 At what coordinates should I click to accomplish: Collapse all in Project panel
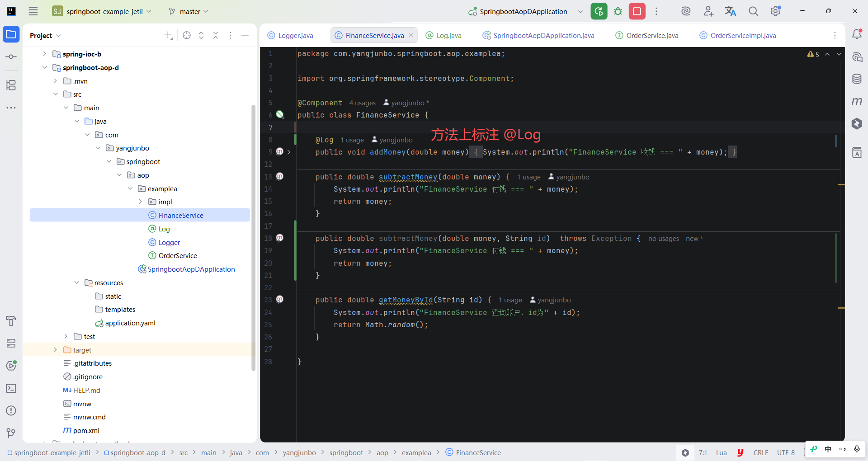pyautogui.click(x=216, y=35)
